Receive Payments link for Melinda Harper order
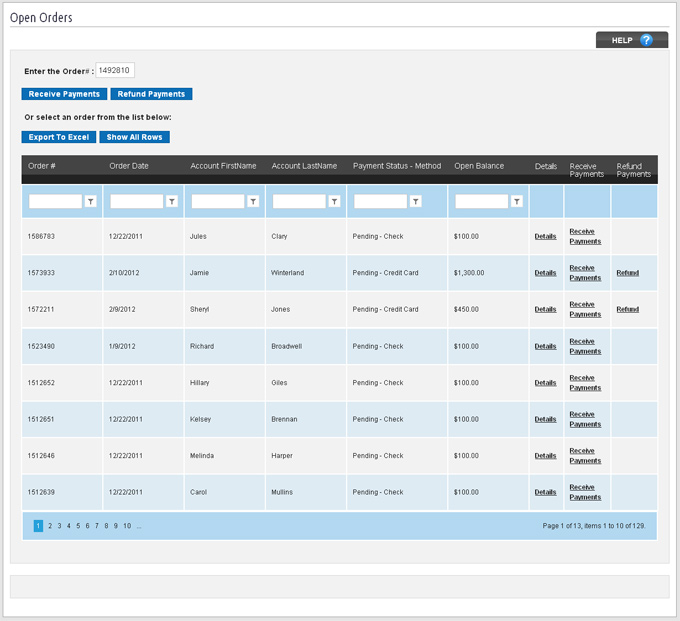The height and width of the screenshot is (621, 680). (x=585, y=456)
